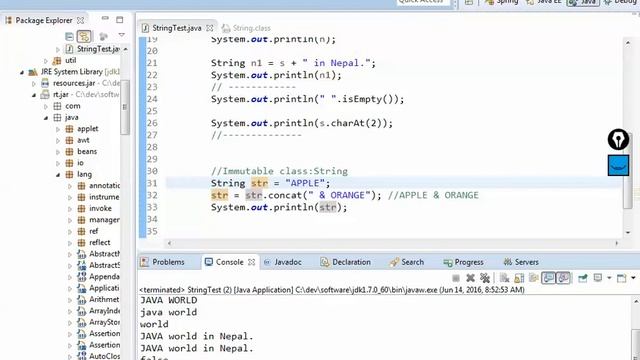Collapse all in Package Explorer
Screen dimensions: 640x360
click(69, 37)
